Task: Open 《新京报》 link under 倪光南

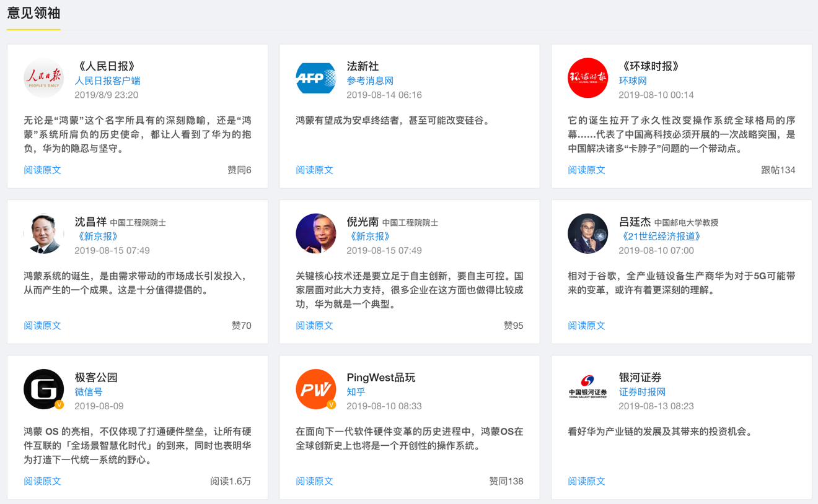Action: coord(369,236)
